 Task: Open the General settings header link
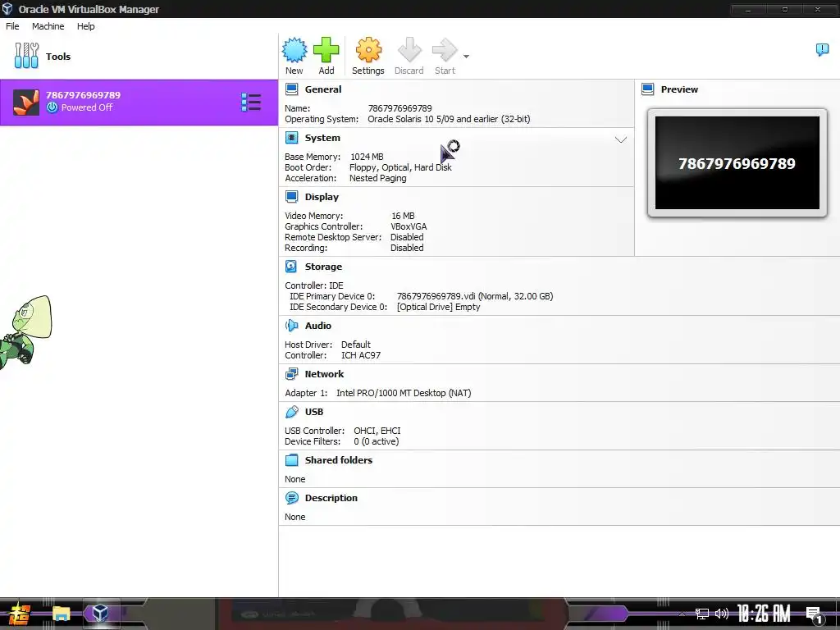click(323, 89)
